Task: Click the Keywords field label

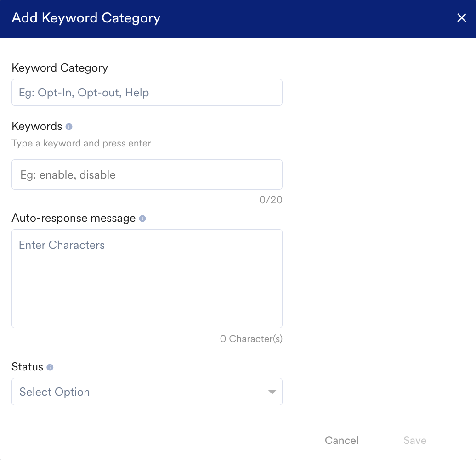Action: click(37, 126)
